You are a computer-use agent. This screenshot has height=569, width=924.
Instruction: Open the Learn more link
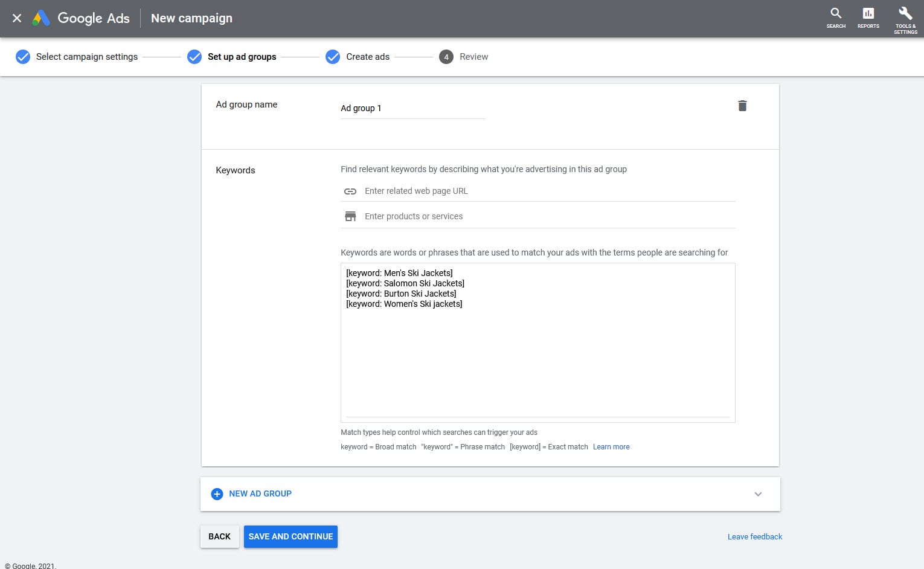611,447
